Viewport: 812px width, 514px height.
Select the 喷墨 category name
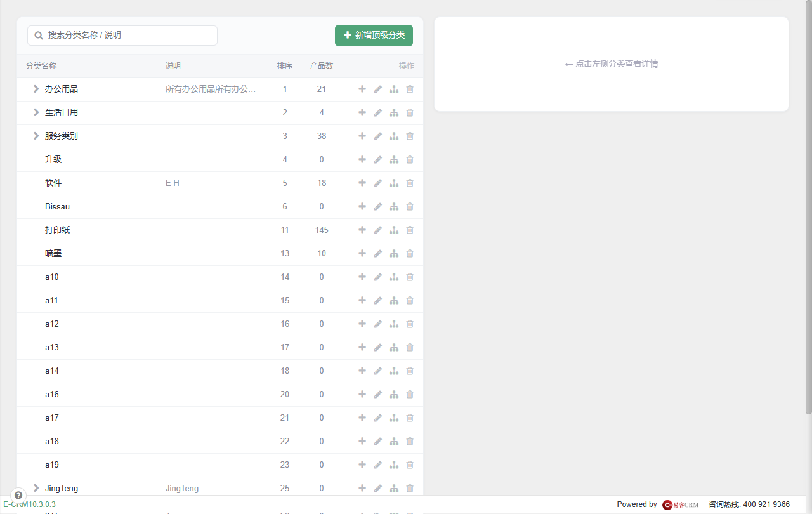pyautogui.click(x=53, y=253)
